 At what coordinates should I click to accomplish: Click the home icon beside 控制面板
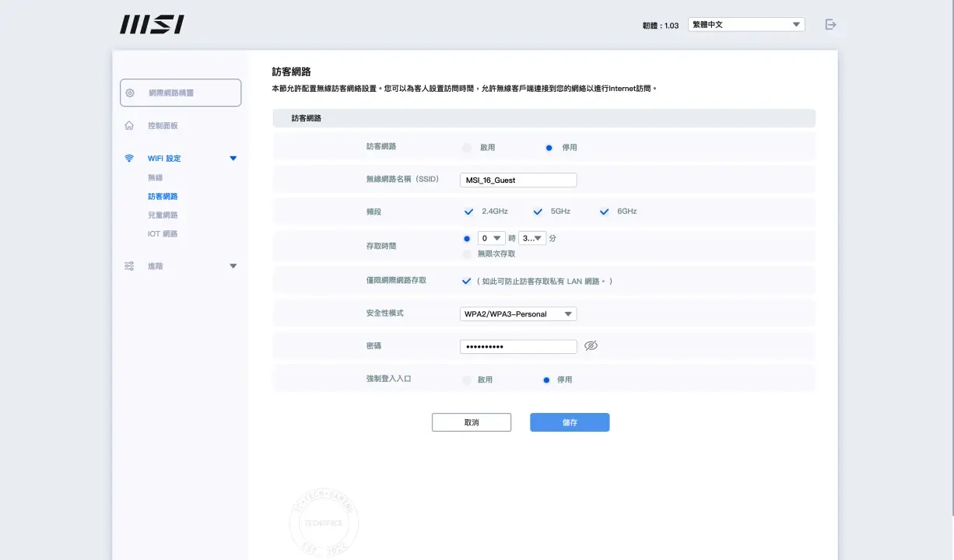(x=129, y=125)
